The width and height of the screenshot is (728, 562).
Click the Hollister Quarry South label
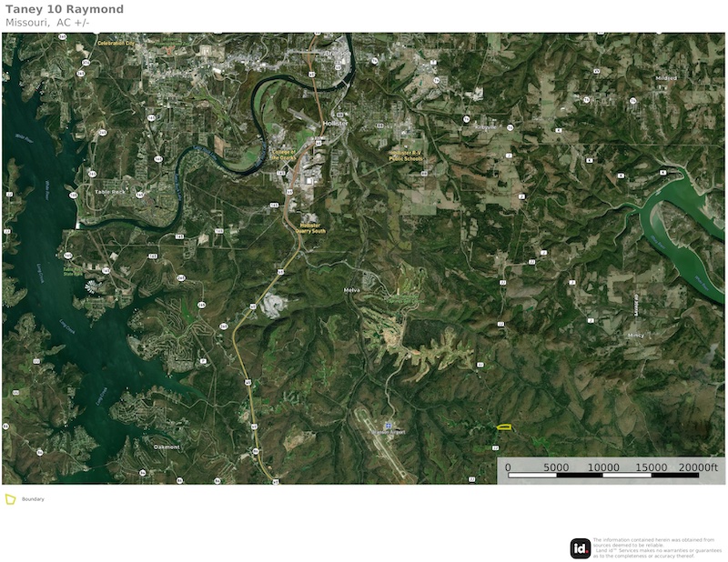click(310, 228)
